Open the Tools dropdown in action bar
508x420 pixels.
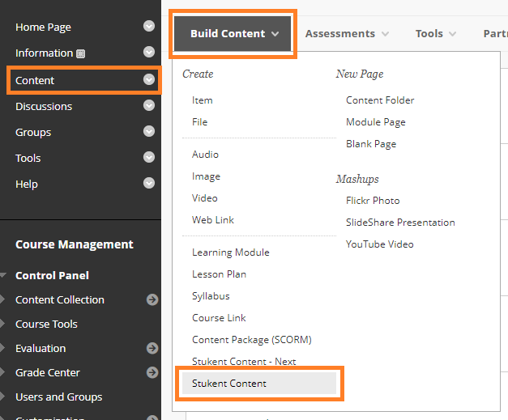(436, 34)
